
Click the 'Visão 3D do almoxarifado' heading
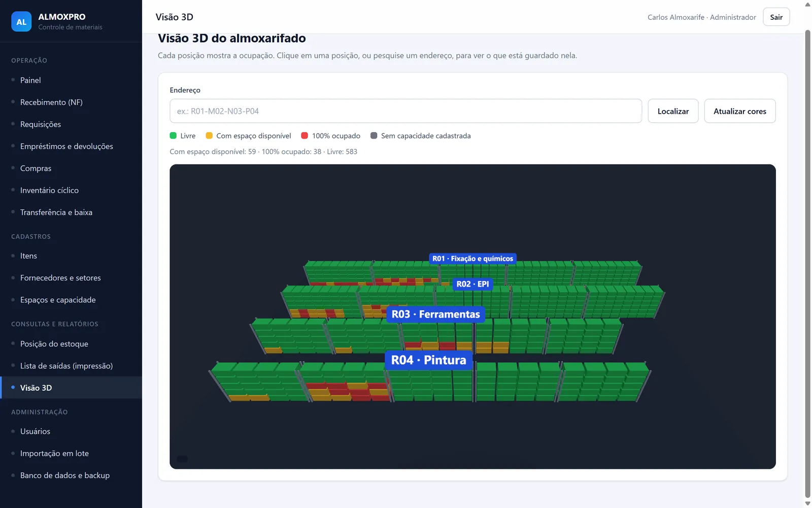pos(232,38)
